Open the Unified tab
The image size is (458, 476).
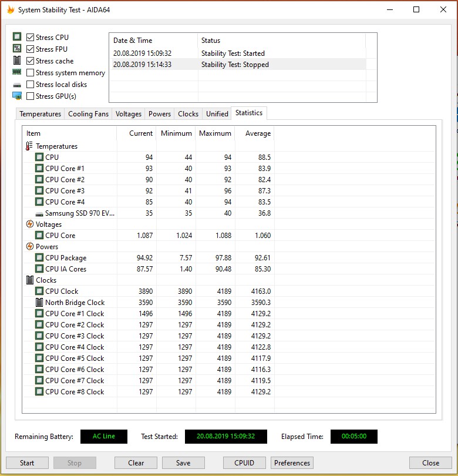(217, 114)
